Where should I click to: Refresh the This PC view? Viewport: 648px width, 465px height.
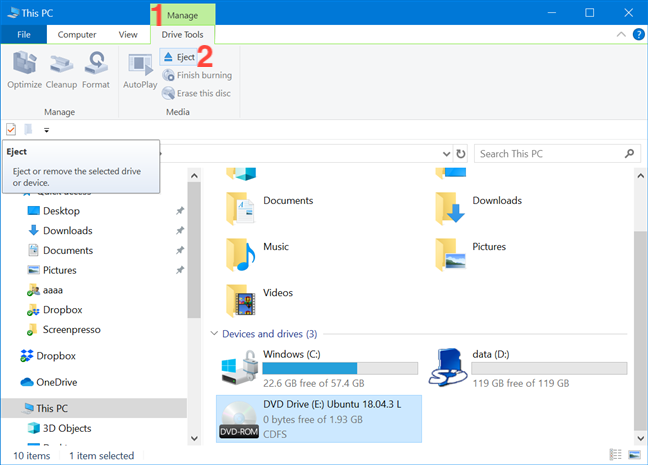[x=460, y=154]
